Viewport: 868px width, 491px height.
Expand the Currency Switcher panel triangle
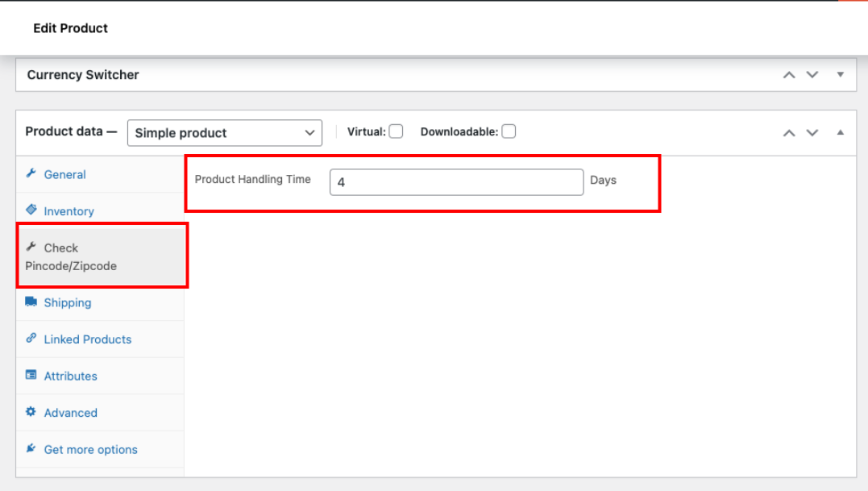coord(841,75)
